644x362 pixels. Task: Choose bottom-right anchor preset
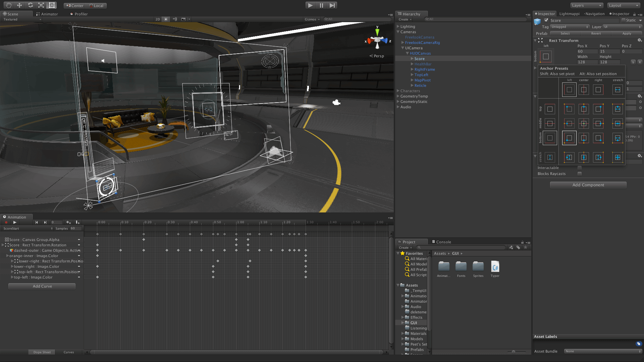[x=598, y=138]
